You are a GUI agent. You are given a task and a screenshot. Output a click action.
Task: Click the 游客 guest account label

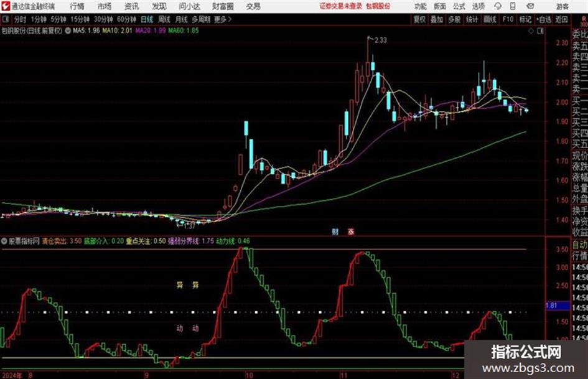pyautogui.click(x=562, y=6)
